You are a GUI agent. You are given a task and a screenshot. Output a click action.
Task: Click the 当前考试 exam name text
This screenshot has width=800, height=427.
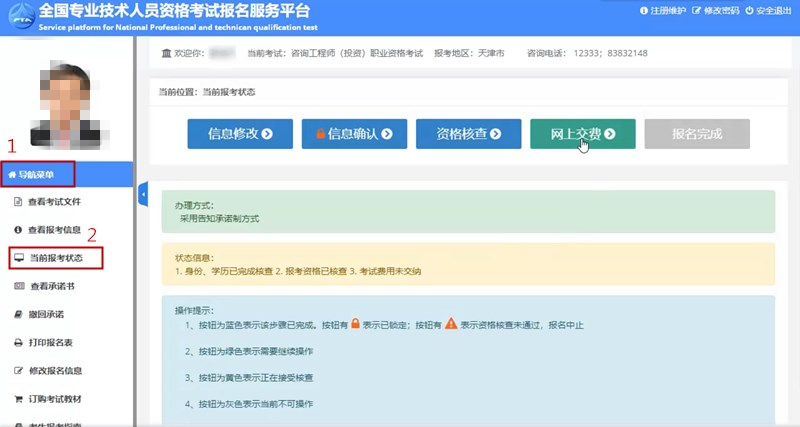pyautogui.click(x=335, y=53)
